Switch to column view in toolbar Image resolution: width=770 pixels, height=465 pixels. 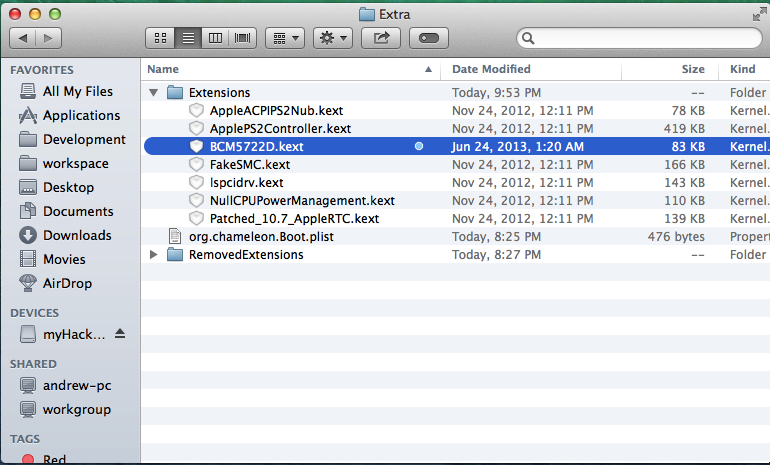tap(214, 38)
